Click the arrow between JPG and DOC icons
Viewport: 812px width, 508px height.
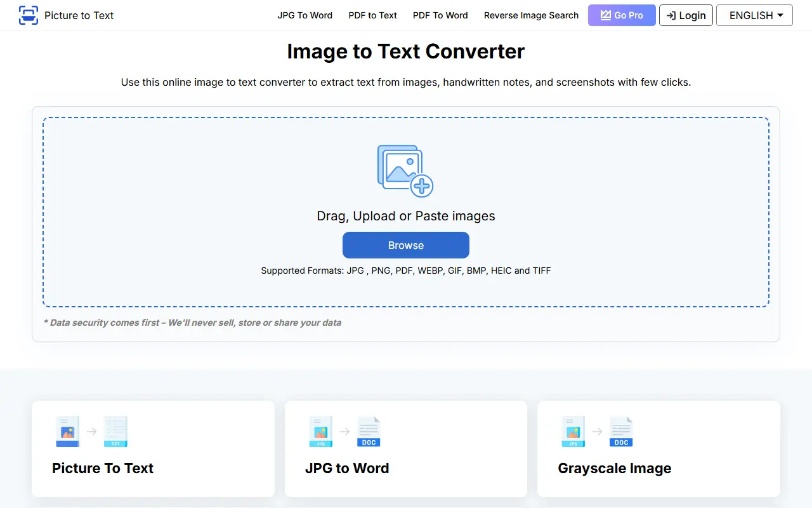(x=345, y=431)
